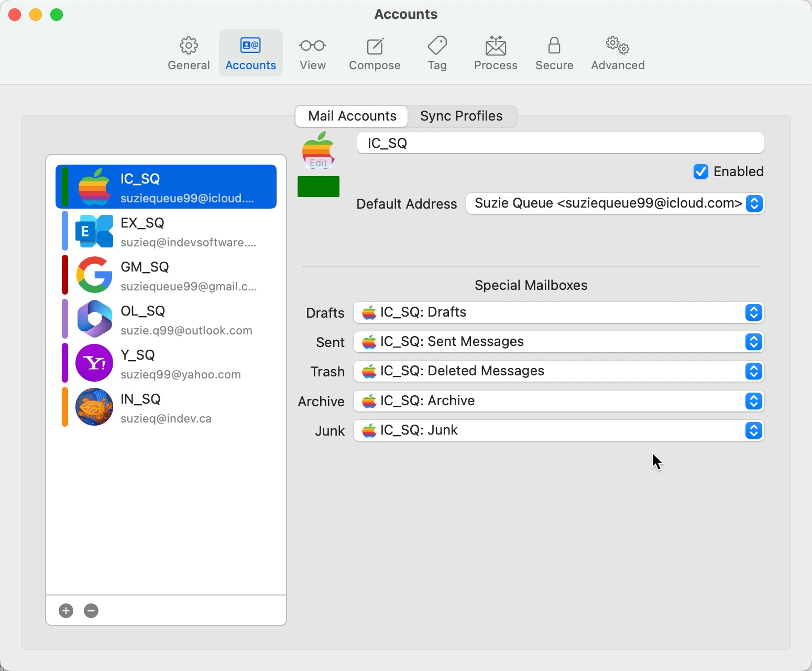Open the Sent mailbox dropdown
This screenshot has width=812, height=671.
(x=558, y=342)
